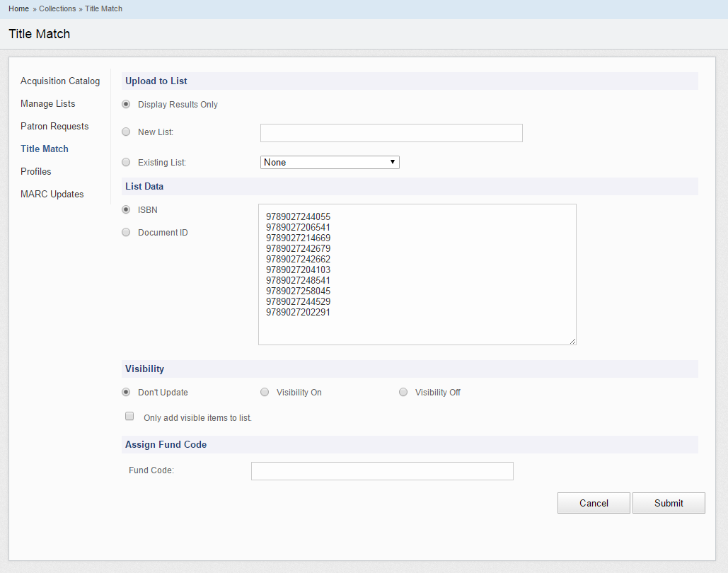Open the Existing List dropdown showing None
This screenshot has width=728, height=573.
tap(330, 162)
